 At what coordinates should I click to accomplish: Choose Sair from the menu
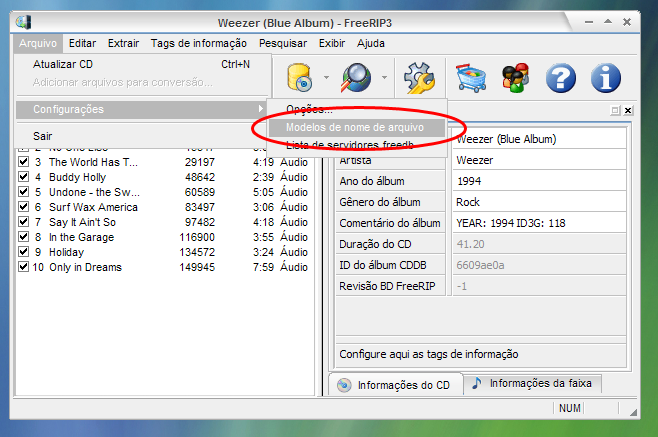142,136
